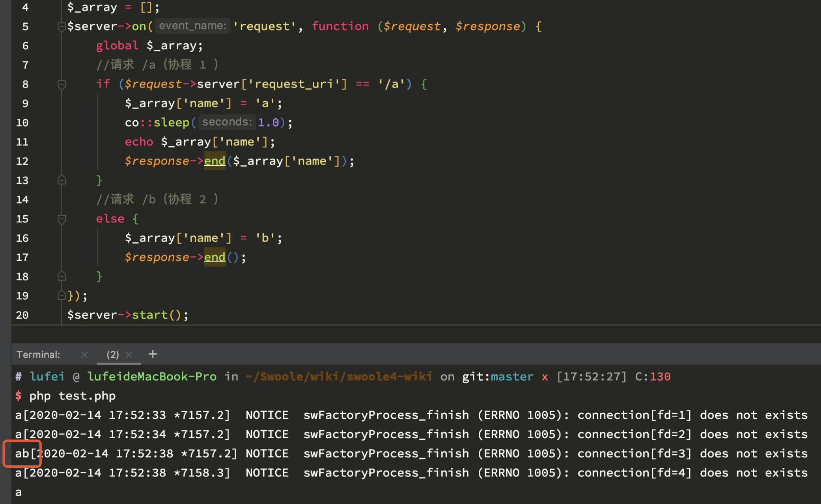Click the terminal line with 'connection[fd=1]'

[x=412, y=415]
